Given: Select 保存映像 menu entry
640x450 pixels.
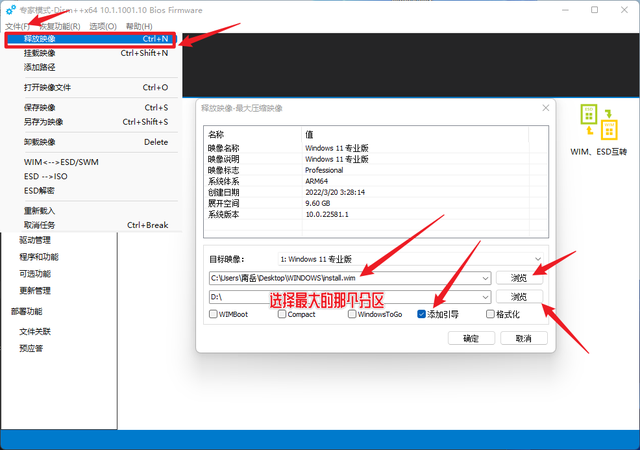Looking at the screenshot, I should (x=91, y=107).
